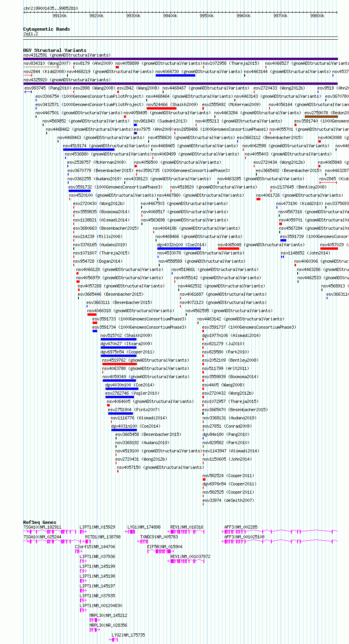
Task: Click the red bar under nsv4057029
Action: pos(329,248)
